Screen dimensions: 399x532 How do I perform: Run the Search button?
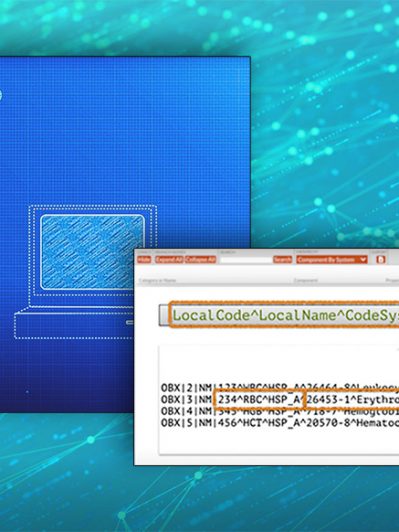click(282, 260)
